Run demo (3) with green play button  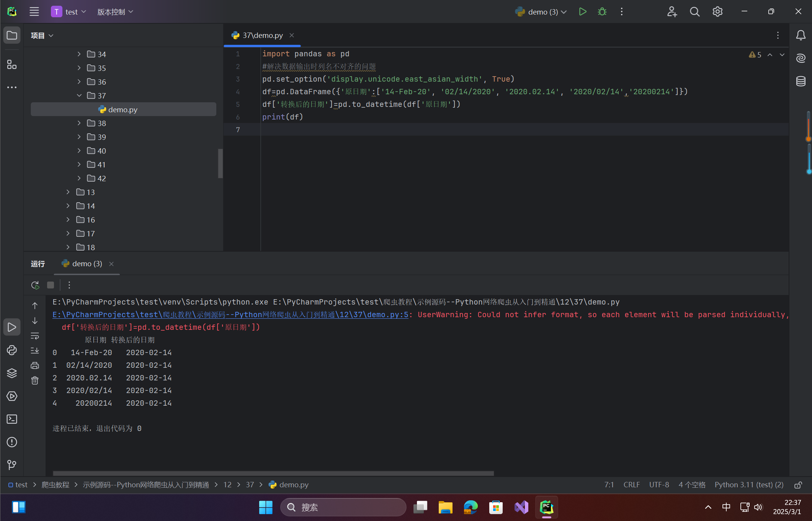pos(583,11)
